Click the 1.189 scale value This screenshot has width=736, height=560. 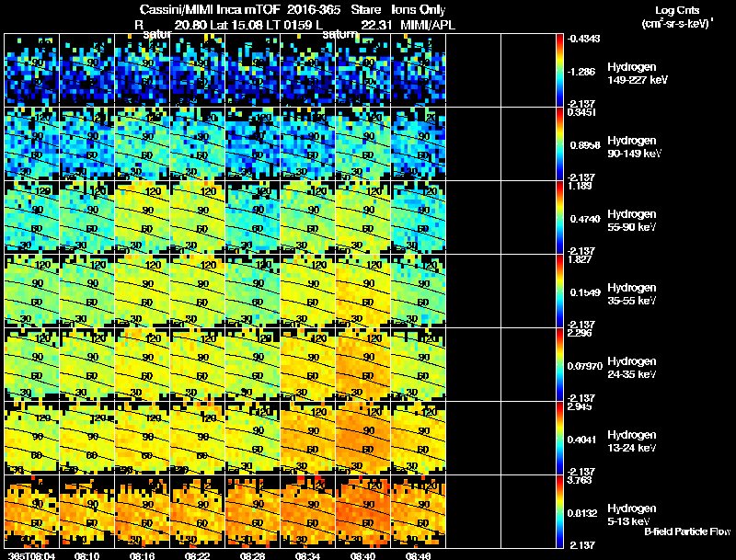(x=580, y=186)
